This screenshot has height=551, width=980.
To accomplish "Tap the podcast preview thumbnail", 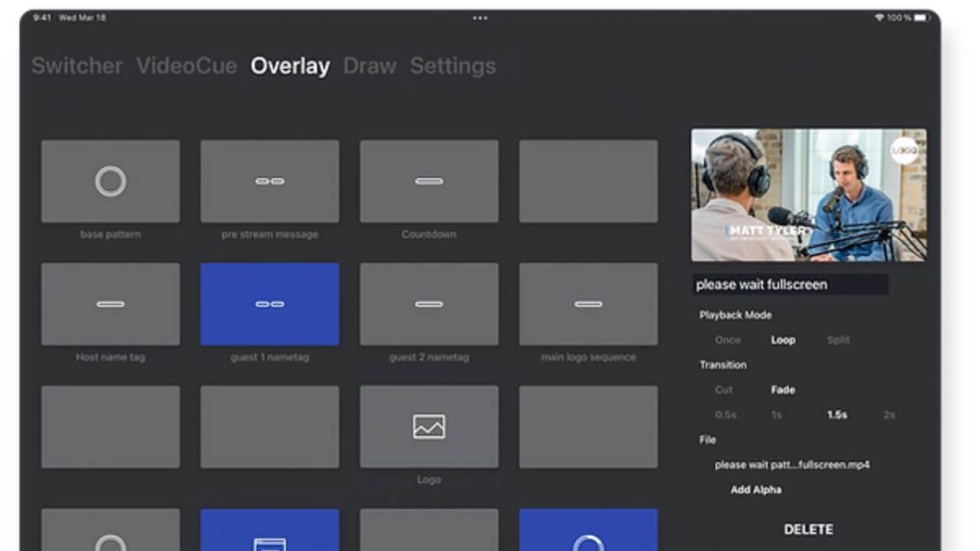I will pyautogui.click(x=809, y=195).
